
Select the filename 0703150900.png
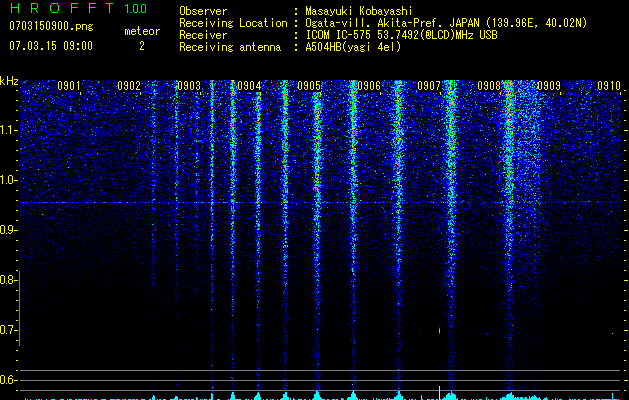click(51, 26)
